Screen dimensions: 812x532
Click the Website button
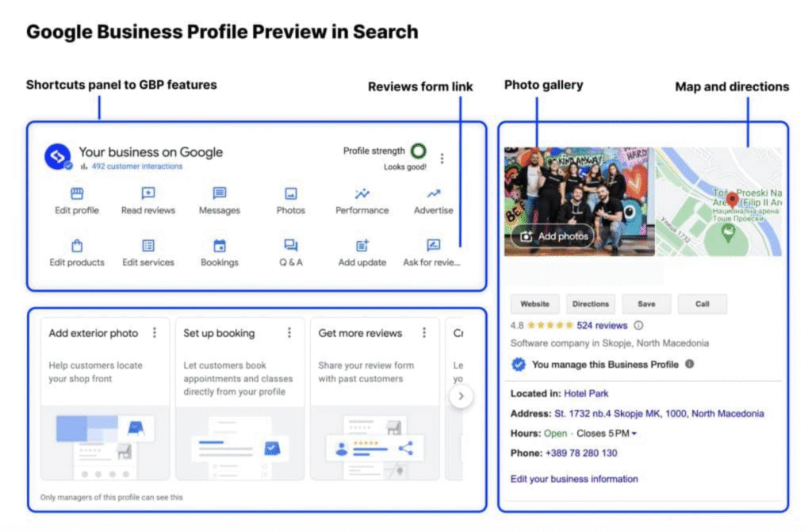[x=535, y=304]
